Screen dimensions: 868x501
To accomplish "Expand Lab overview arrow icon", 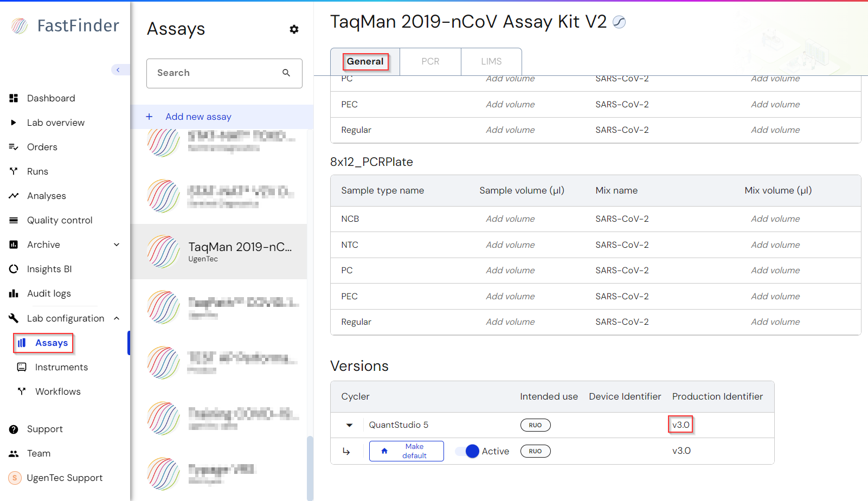I will tap(14, 123).
